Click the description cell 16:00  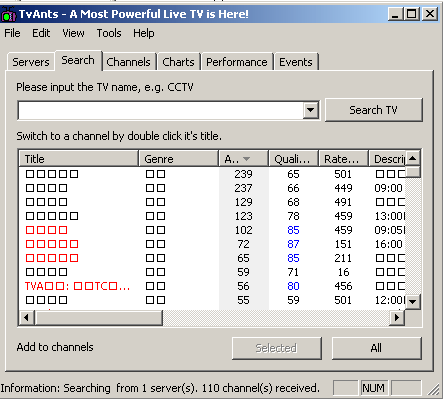click(389, 244)
